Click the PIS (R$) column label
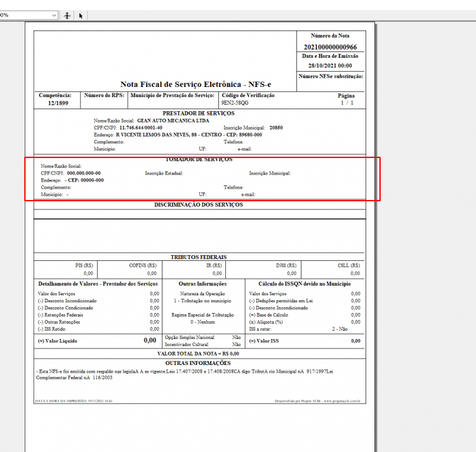Screen dimensions: 476x452 (x=84, y=265)
